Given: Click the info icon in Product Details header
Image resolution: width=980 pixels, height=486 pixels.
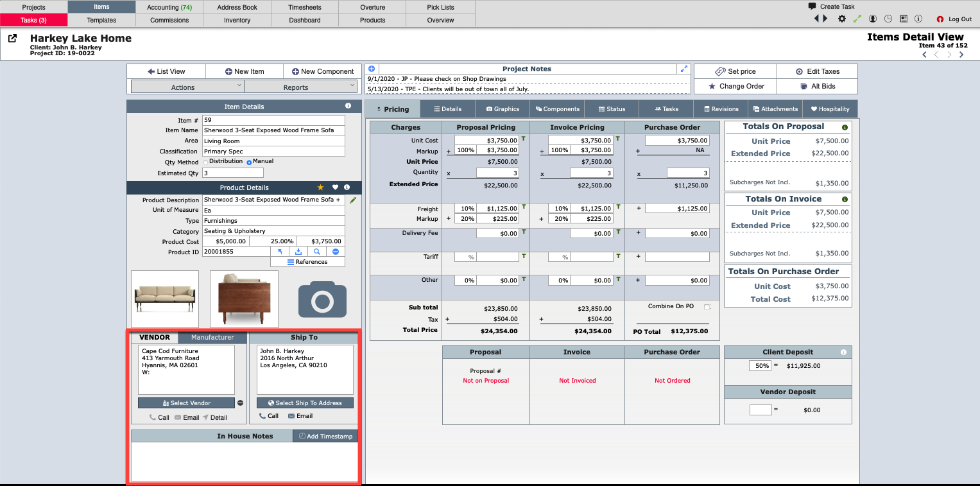Looking at the screenshot, I should point(347,187).
